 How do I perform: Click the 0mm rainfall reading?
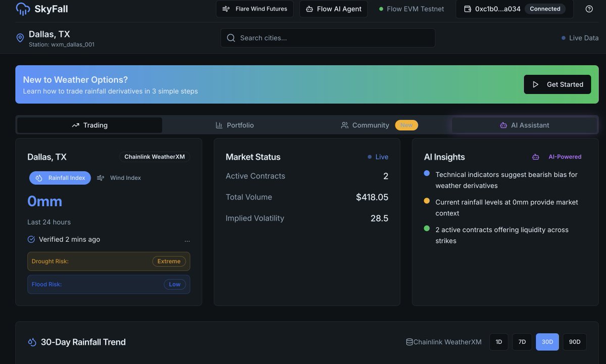click(45, 201)
